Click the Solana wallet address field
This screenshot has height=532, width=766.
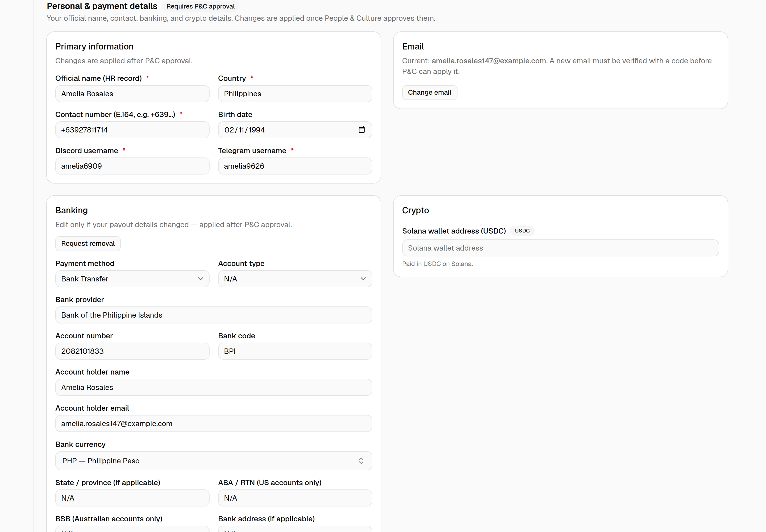click(560, 248)
